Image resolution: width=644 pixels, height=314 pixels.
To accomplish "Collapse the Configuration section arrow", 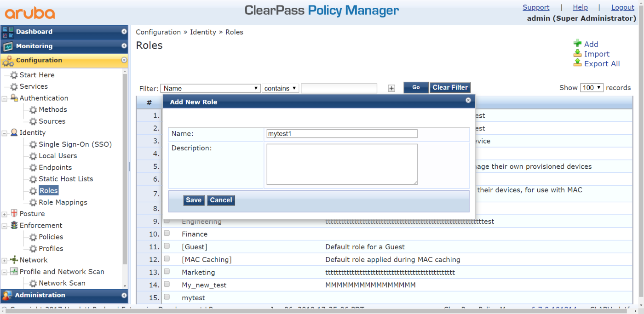I will tap(124, 60).
